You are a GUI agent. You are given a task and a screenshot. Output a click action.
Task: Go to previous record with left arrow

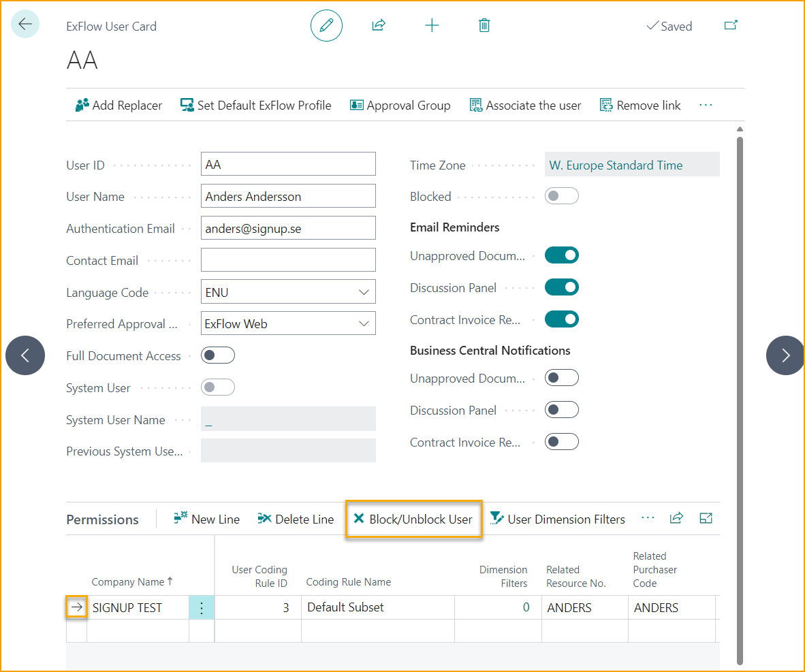[25, 355]
